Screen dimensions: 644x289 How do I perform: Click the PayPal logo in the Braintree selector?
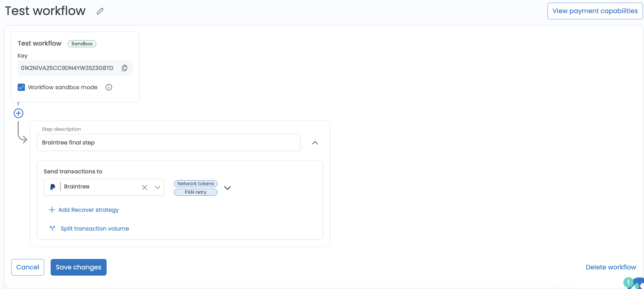[53, 187]
